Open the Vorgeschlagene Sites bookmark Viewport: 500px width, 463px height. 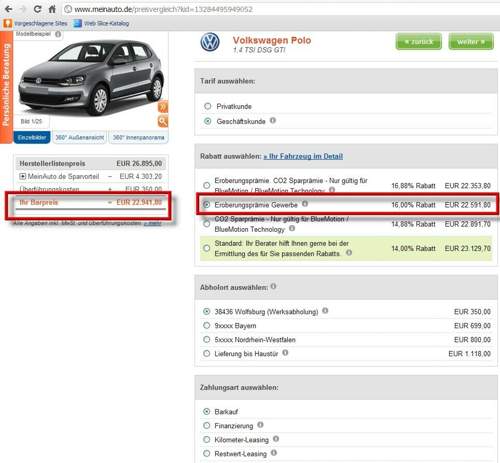[x=36, y=23]
